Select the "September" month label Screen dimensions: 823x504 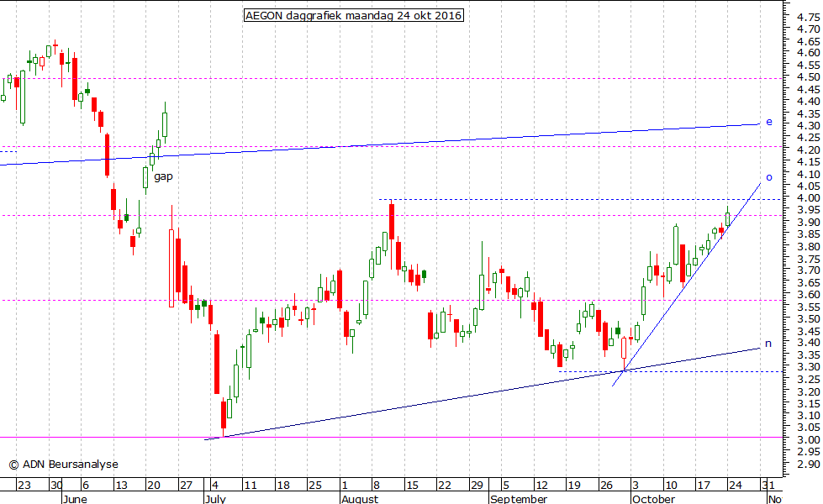[519, 499]
